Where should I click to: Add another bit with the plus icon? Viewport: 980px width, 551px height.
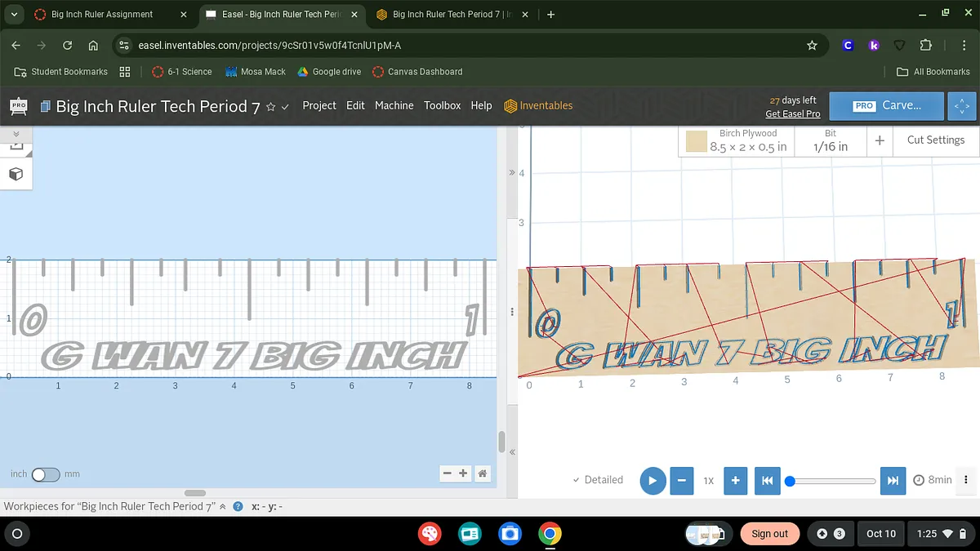(x=880, y=140)
